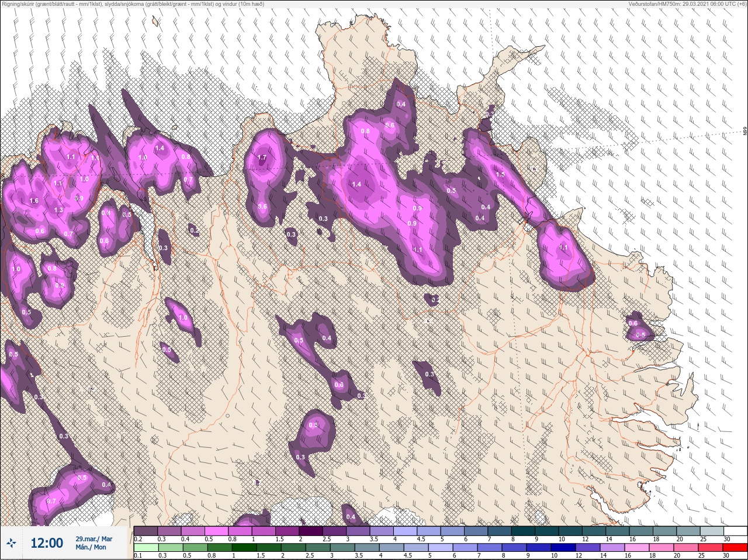Click the 1.3 precipitation value on the map

pyautogui.click(x=58, y=210)
